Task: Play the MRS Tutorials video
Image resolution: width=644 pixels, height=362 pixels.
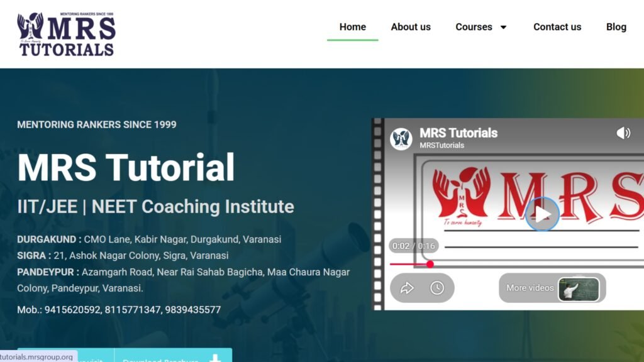Action: [542, 214]
